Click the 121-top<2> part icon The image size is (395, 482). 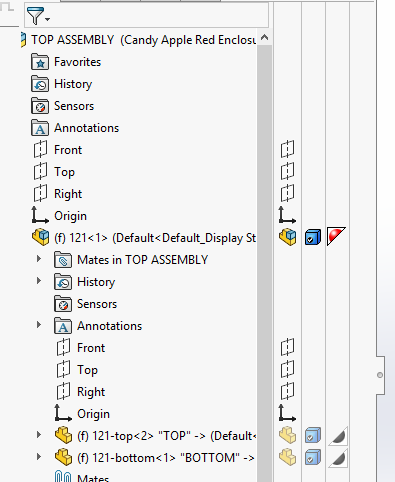pyautogui.click(x=63, y=435)
